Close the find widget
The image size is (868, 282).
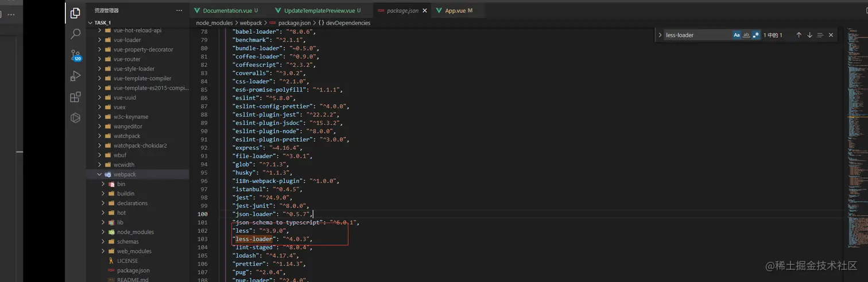(831, 35)
